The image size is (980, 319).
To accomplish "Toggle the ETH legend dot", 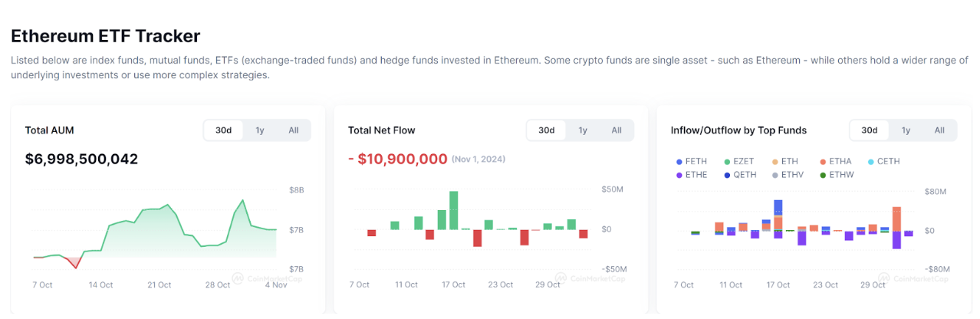I will tap(774, 162).
